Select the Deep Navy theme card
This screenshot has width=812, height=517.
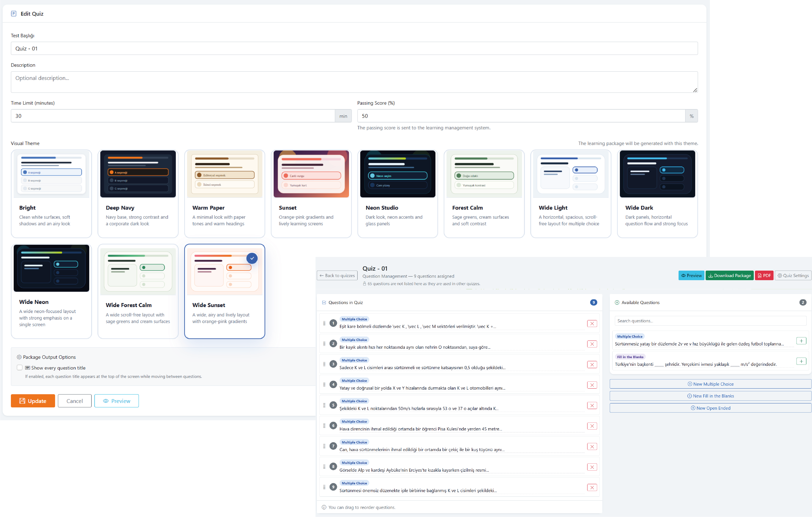click(138, 193)
